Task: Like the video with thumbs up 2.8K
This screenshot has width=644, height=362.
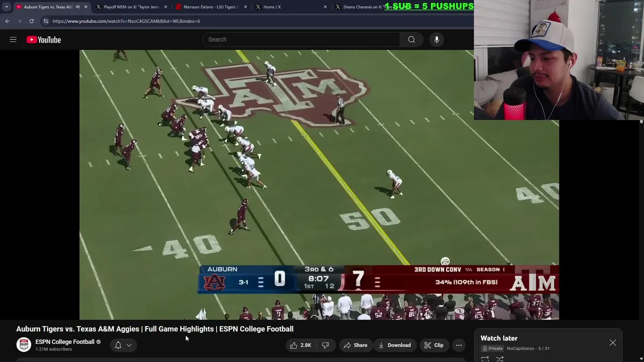Action: (x=300, y=345)
